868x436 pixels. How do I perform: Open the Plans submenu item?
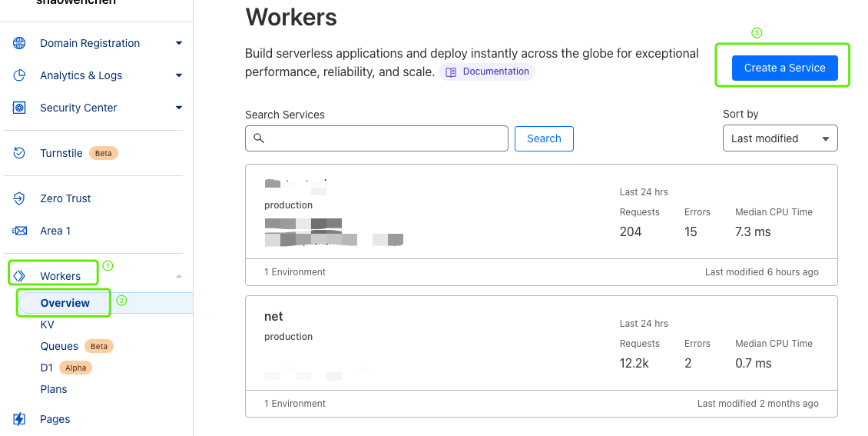54,389
